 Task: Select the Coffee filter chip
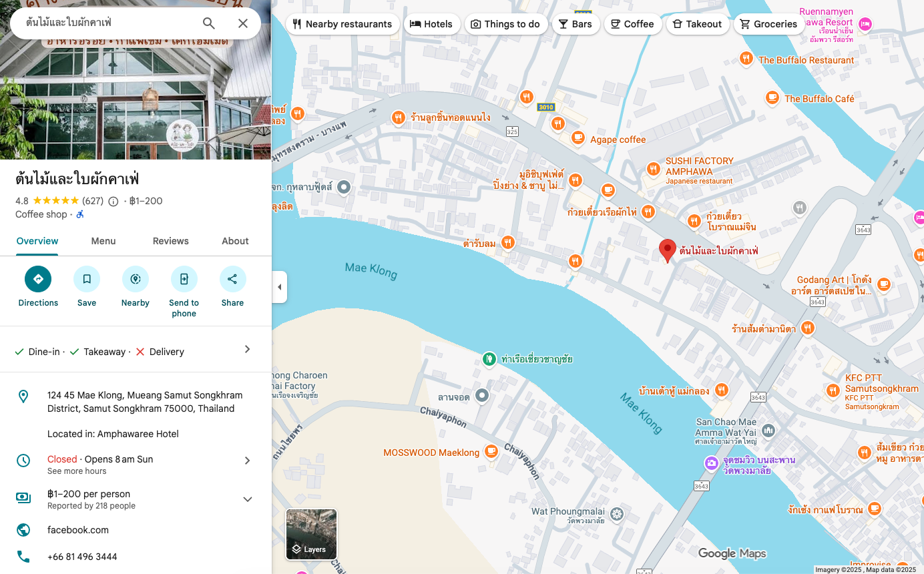point(633,24)
